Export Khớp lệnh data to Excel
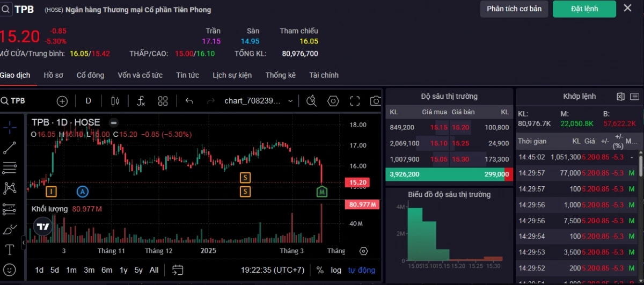The width and height of the screenshot is (644, 285). point(621,97)
